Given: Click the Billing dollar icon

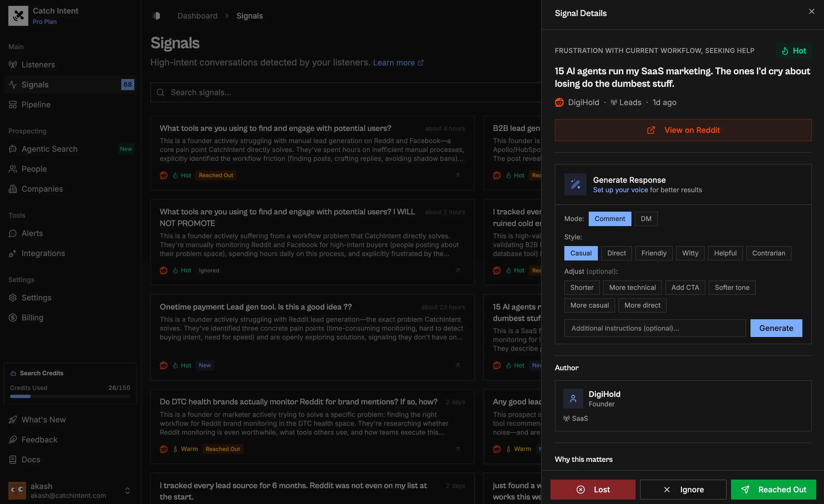Looking at the screenshot, I should (x=13, y=318).
